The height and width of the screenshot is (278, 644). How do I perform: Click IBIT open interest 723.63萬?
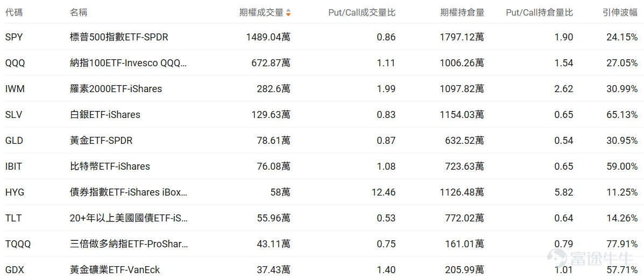pyautogui.click(x=465, y=166)
